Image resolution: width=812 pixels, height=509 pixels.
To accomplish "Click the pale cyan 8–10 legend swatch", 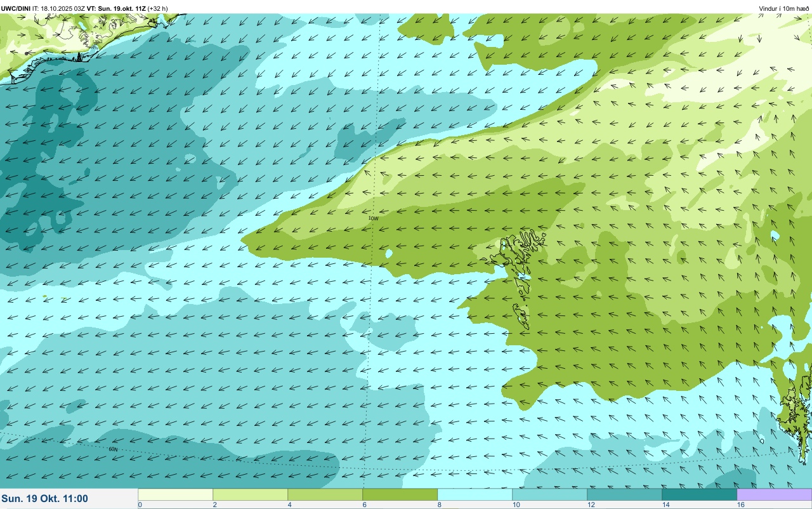I will coord(475,494).
